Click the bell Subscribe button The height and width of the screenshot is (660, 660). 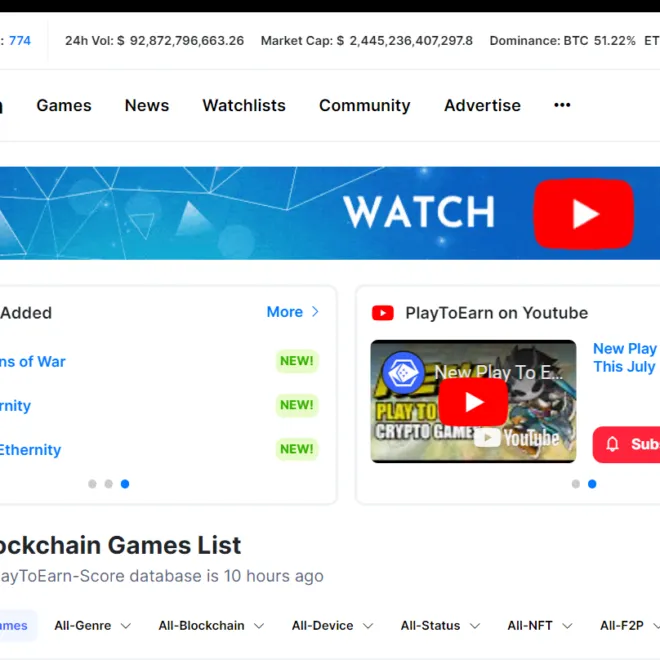coord(627,444)
